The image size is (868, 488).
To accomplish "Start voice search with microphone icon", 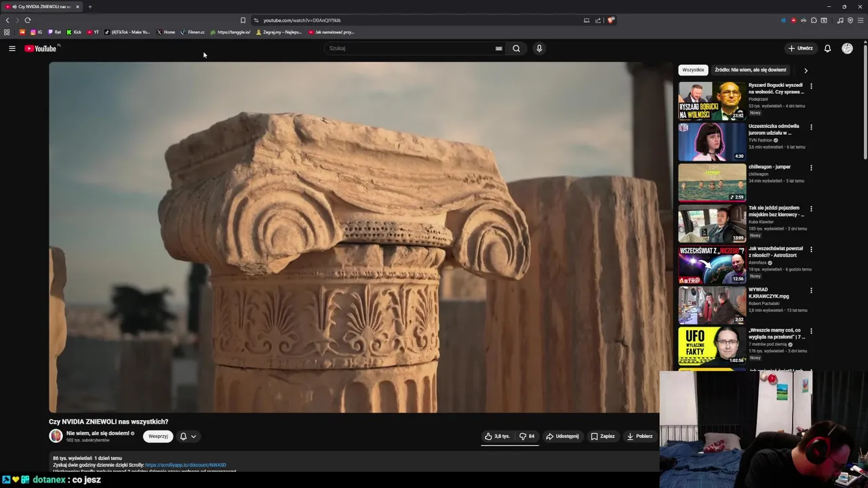I will point(539,48).
